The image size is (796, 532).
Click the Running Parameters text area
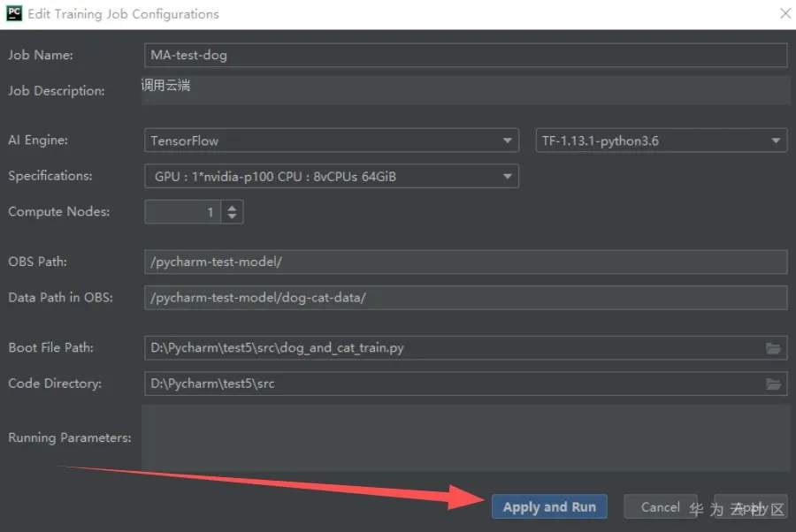(x=465, y=438)
